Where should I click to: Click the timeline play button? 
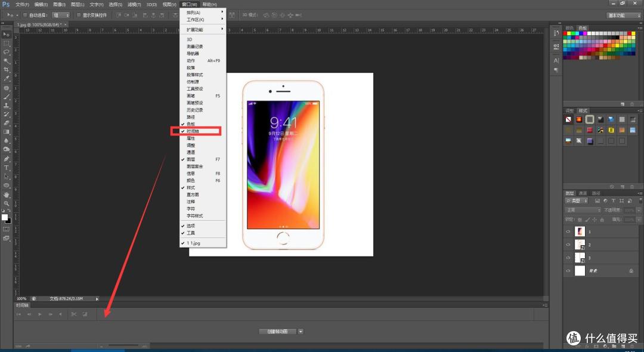pyautogui.click(x=40, y=314)
